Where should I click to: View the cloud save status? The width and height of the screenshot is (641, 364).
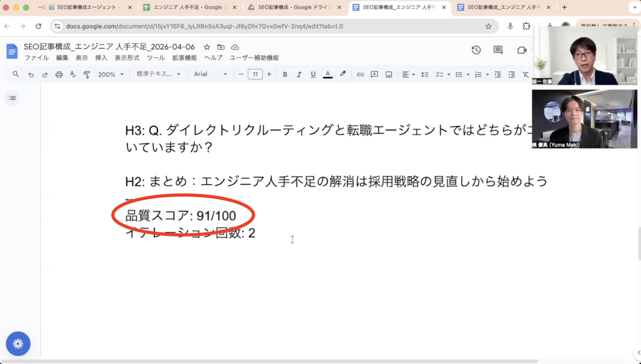[x=235, y=47]
